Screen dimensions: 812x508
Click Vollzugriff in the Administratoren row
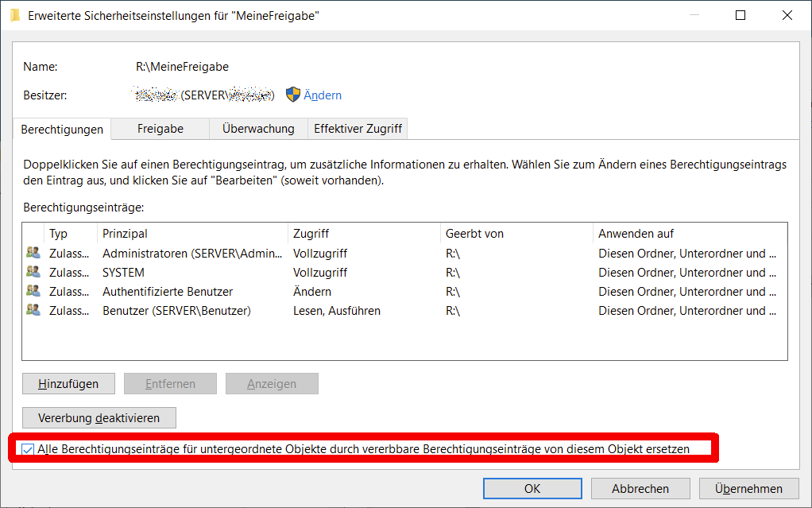(x=320, y=254)
